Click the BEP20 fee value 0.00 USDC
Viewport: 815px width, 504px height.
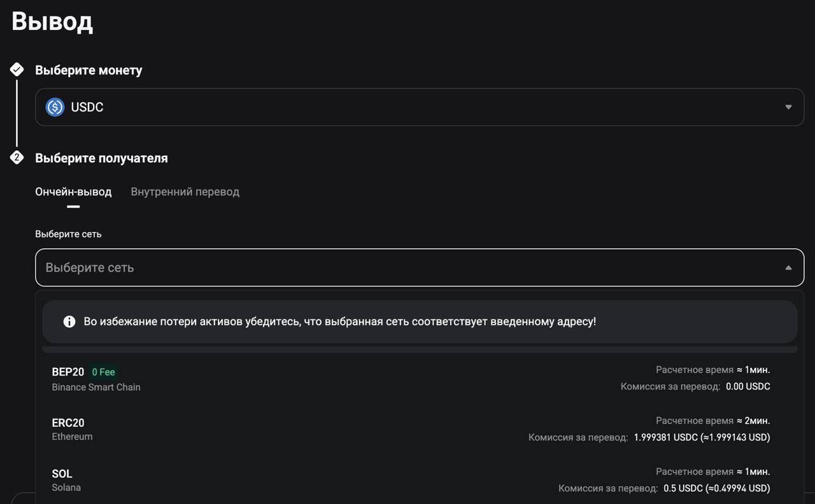pos(748,386)
